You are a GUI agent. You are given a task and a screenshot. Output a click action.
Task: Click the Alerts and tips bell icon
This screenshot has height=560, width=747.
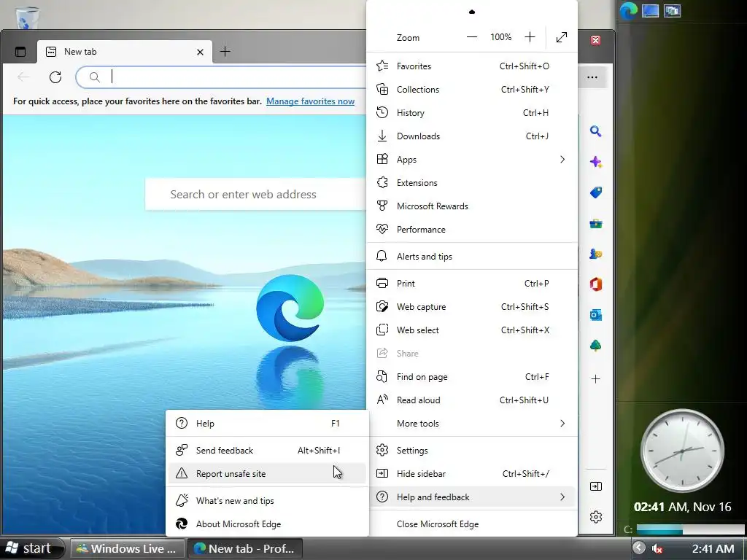[382, 256]
